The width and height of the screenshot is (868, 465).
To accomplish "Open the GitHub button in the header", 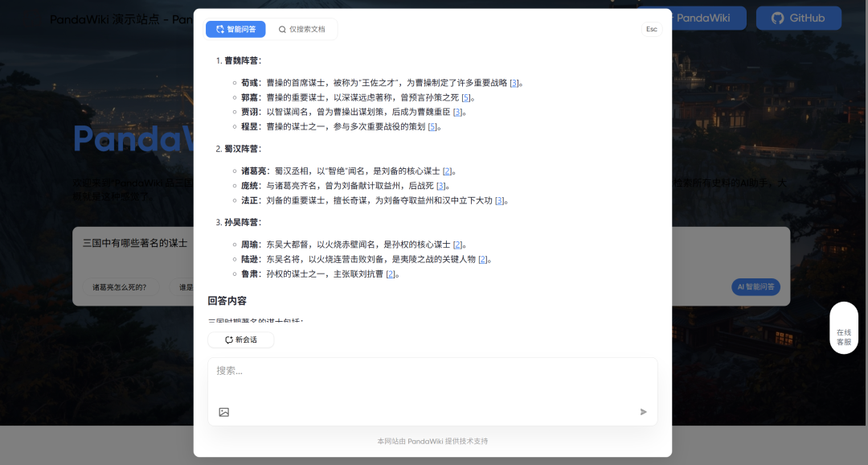I will pos(799,19).
